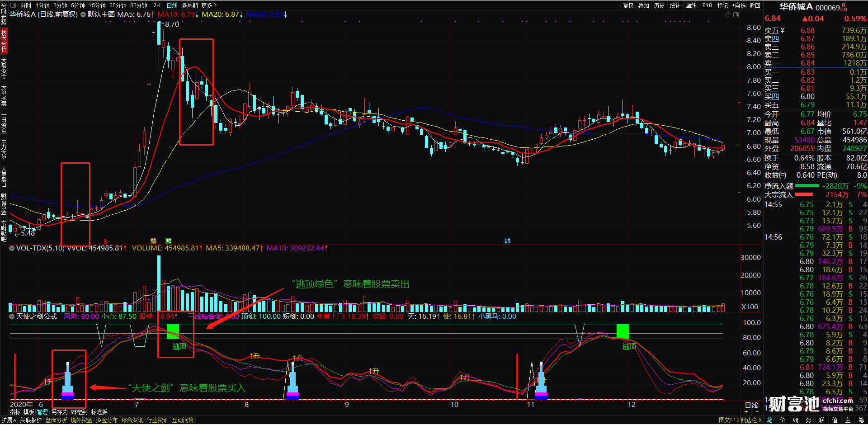Screen dimensions: 868x425
Task: Click the 标准版 standard version menu item
Action: click(99, 412)
